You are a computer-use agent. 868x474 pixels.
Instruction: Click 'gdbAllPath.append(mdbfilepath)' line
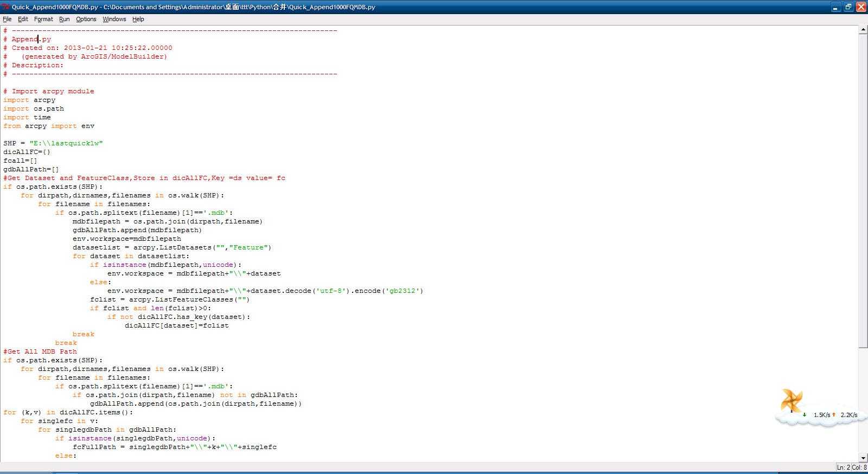[x=137, y=230]
